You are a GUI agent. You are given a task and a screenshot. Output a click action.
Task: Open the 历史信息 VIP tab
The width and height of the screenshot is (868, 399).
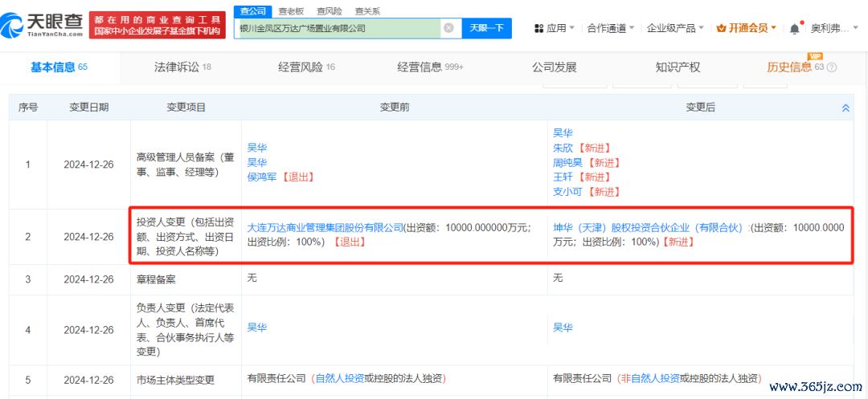point(796,67)
